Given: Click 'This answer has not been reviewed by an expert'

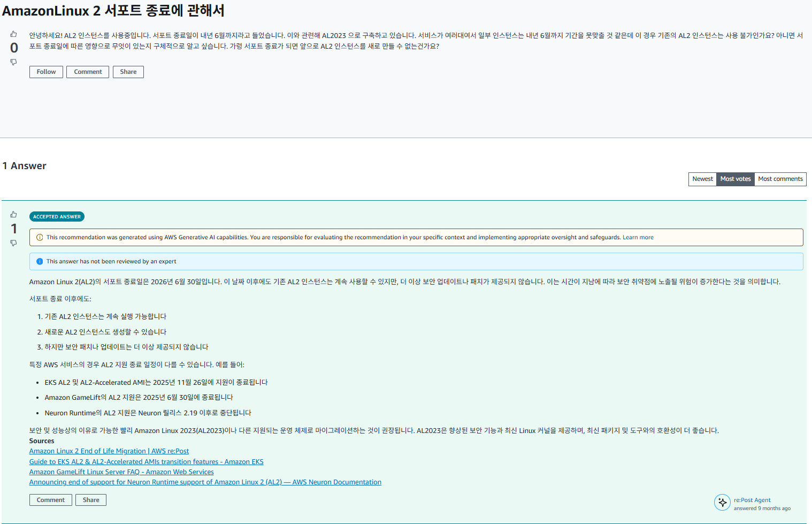Looking at the screenshot, I should tap(111, 262).
